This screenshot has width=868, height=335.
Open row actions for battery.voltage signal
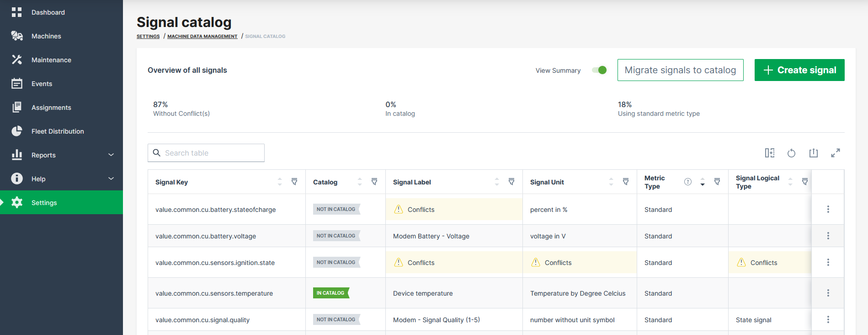828,236
